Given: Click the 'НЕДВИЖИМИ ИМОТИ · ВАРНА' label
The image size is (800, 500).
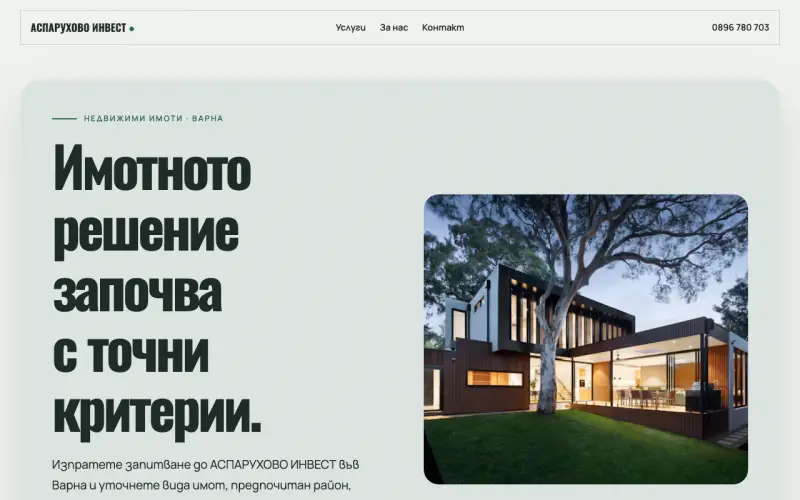Looking at the screenshot, I should coord(153,118).
